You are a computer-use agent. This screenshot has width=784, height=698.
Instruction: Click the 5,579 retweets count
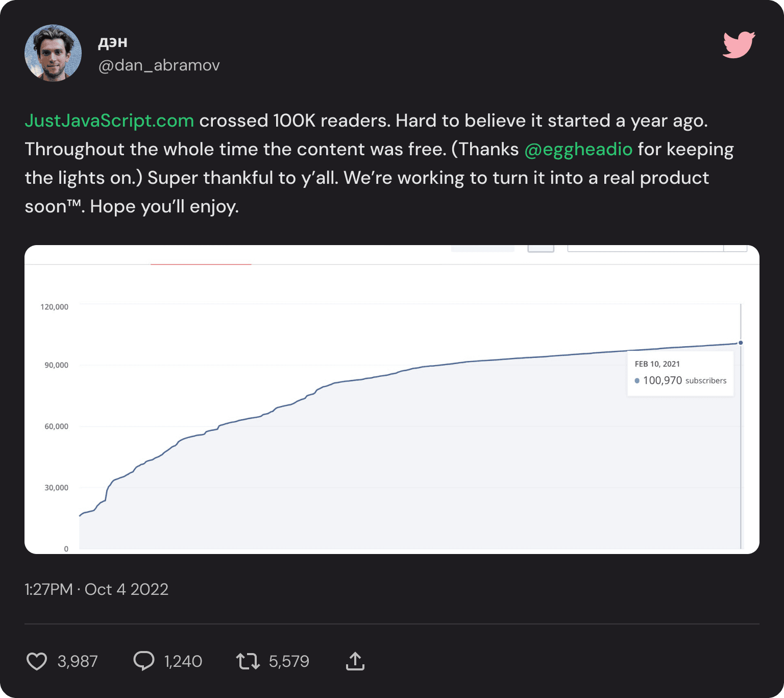click(289, 661)
